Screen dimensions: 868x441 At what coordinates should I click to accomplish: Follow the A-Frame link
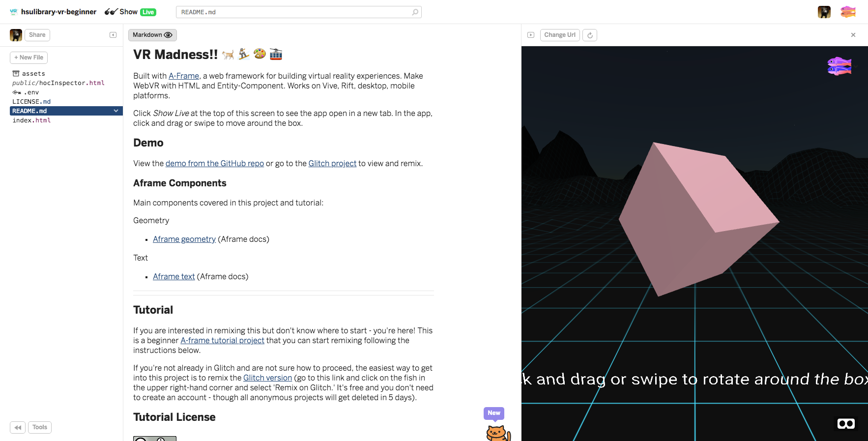click(184, 76)
